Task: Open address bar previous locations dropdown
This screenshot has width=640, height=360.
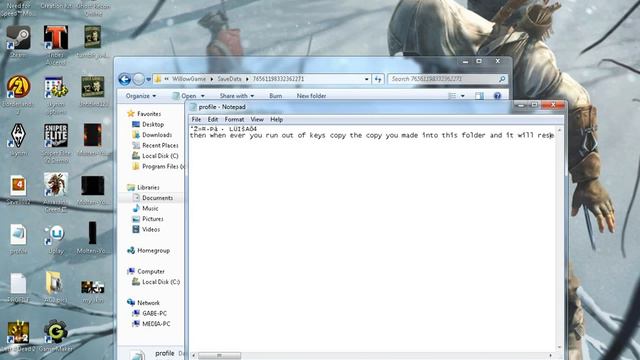Action: click(x=367, y=79)
